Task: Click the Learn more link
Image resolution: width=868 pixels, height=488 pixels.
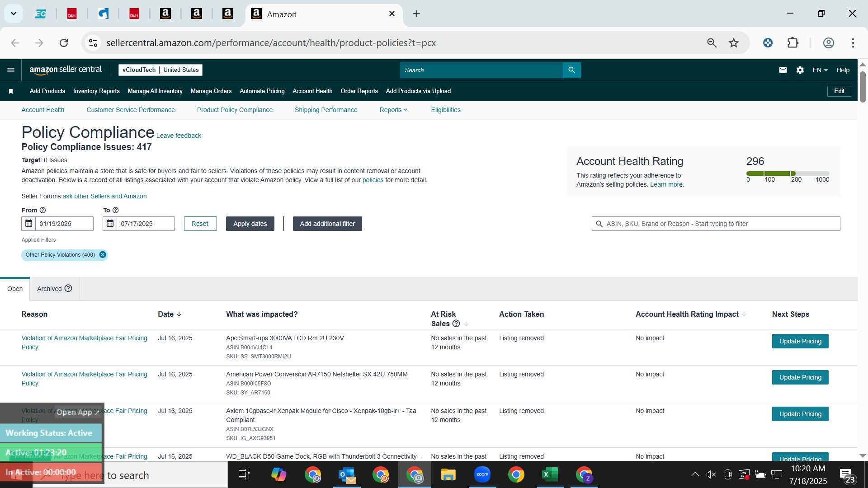Action: [667, 184]
